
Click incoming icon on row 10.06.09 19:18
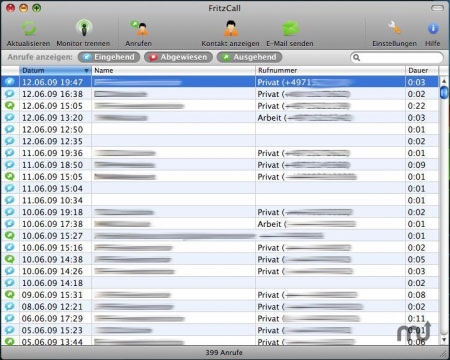[10, 212]
